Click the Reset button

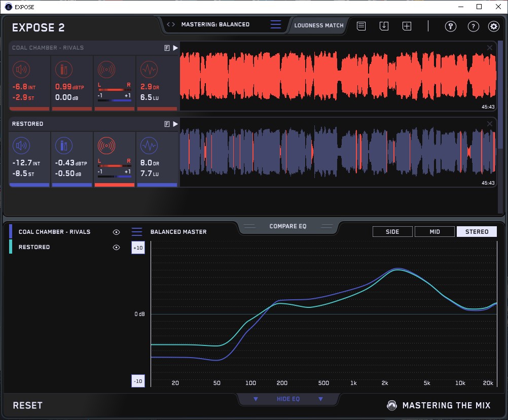28,405
